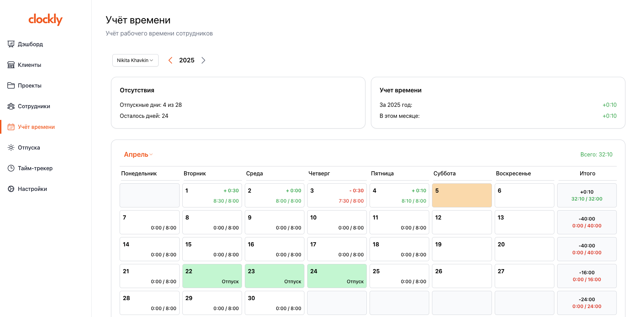Screen dimensions: 644x317
Task: Click the Отпуска sun icon
Action: [x=11, y=147]
